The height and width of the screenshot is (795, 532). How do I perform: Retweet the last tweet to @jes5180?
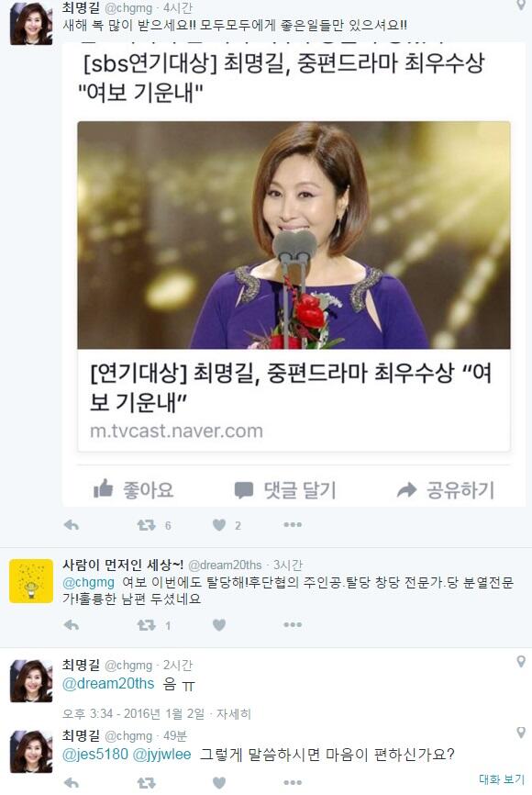147,783
